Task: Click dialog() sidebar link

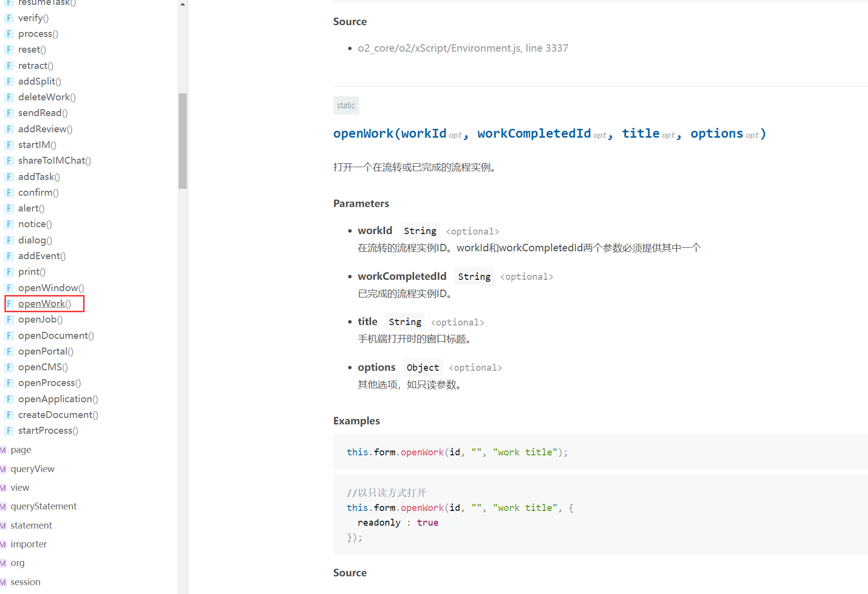Action: [x=35, y=240]
